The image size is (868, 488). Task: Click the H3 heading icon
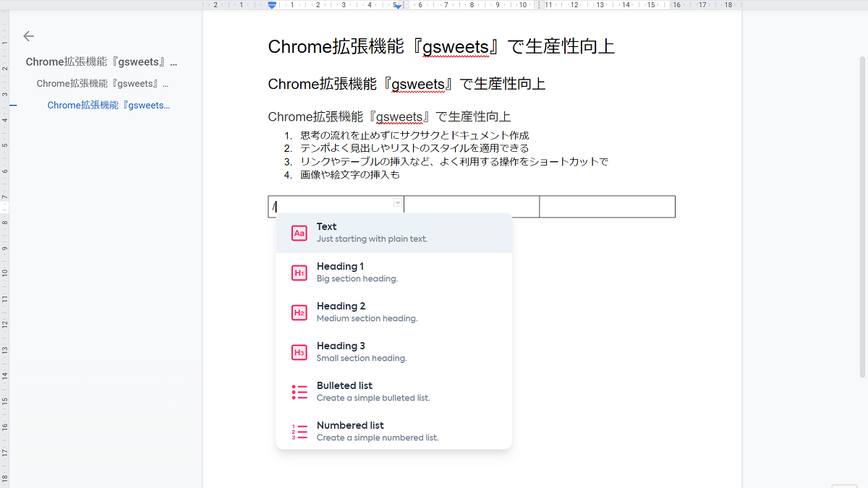pos(299,352)
